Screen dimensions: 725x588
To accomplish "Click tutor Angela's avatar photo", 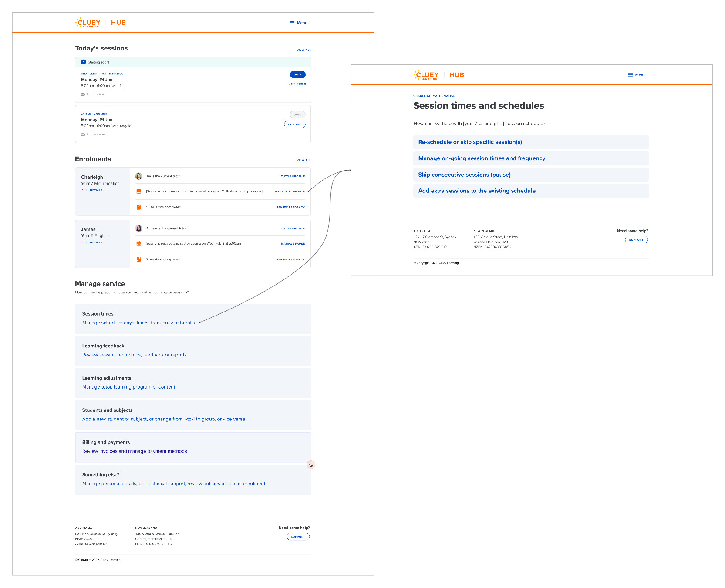I will click(x=138, y=228).
